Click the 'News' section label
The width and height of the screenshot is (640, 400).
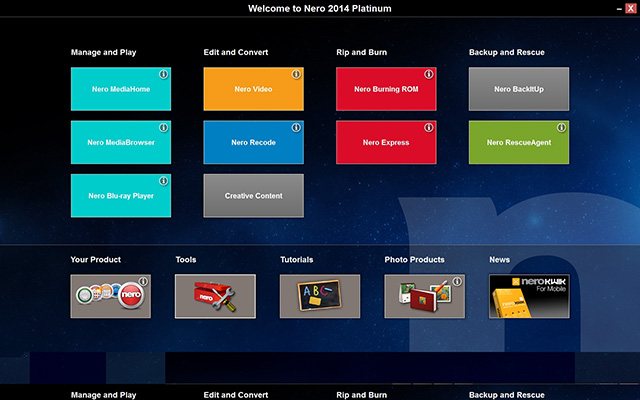tap(500, 260)
